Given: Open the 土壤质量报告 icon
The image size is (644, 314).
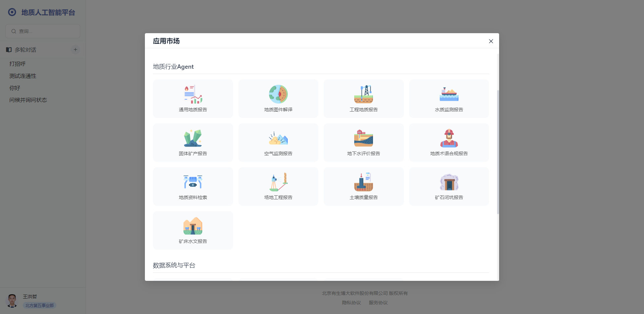Looking at the screenshot, I should (x=364, y=182).
